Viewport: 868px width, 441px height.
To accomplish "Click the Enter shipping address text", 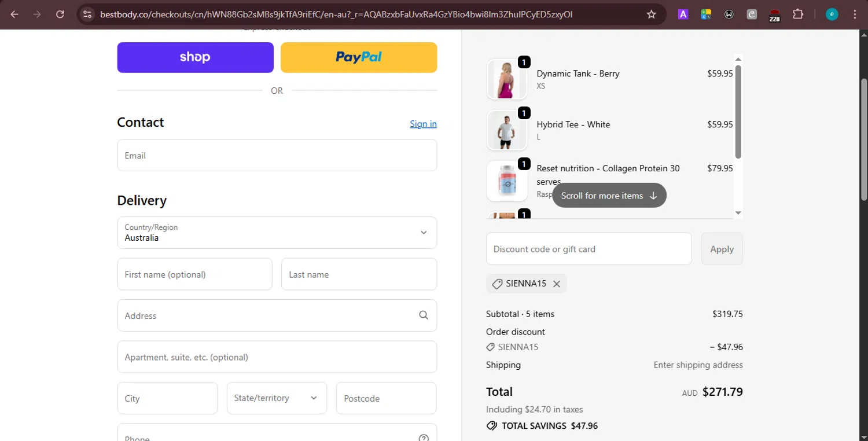I will tap(698, 365).
